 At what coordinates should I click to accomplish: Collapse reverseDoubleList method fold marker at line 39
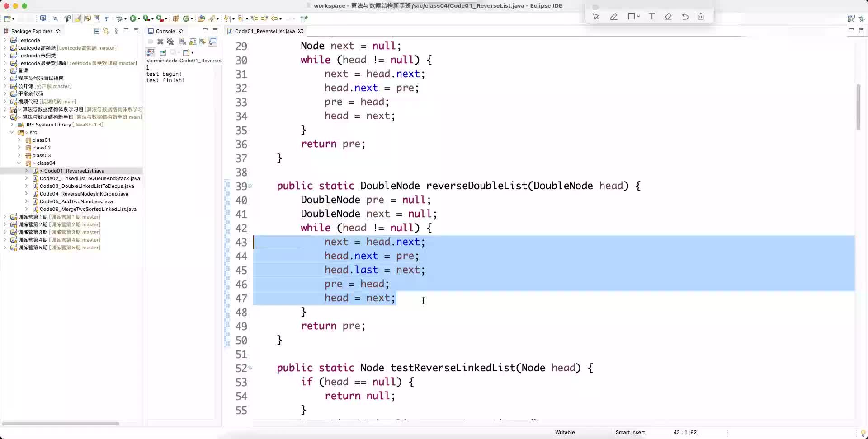pyautogui.click(x=250, y=186)
